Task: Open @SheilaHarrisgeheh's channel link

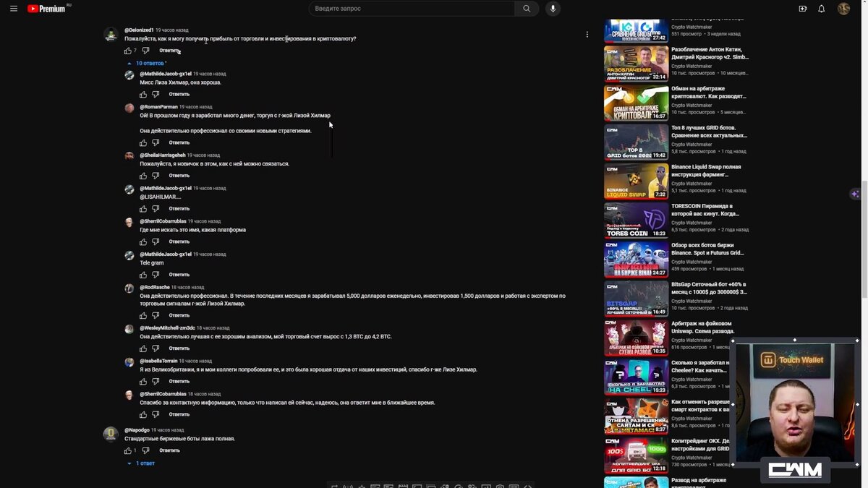Action: 163,155
